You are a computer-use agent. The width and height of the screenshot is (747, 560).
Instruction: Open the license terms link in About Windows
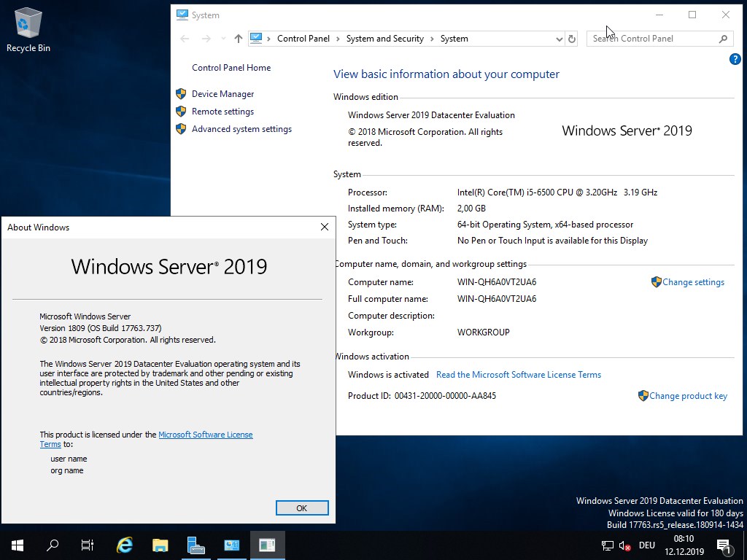click(205, 435)
